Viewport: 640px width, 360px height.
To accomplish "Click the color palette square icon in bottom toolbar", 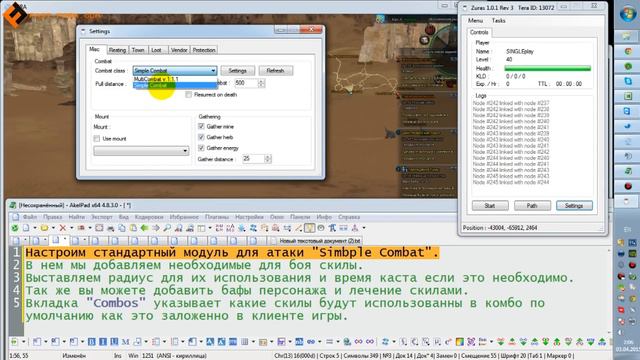I will [x=460, y=342].
